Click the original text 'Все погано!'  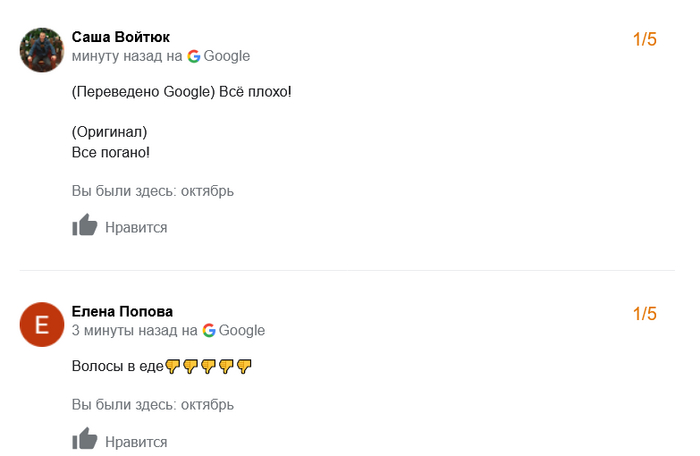[x=111, y=152]
